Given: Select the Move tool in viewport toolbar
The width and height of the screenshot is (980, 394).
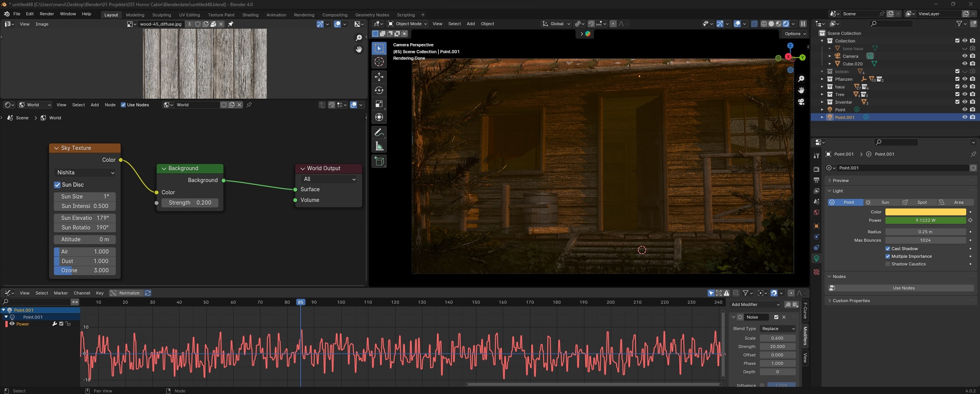Looking at the screenshot, I should tap(379, 77).
